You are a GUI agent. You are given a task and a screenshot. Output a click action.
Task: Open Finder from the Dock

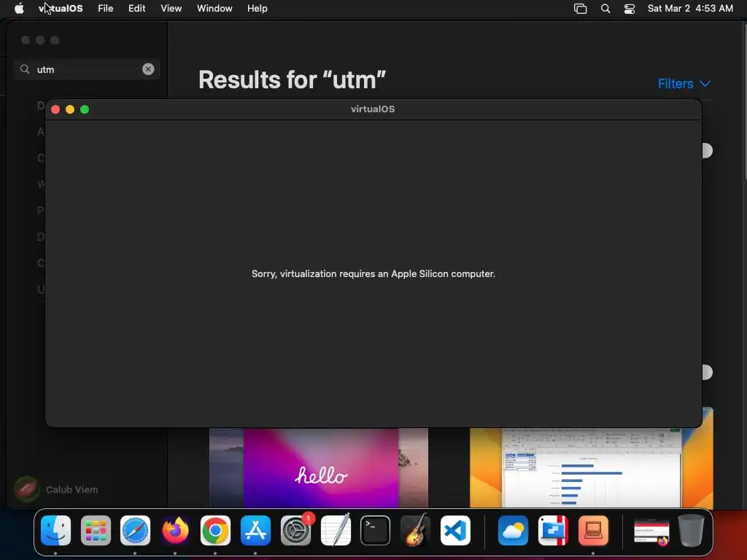pyautogui.click(x=55, y=531)
